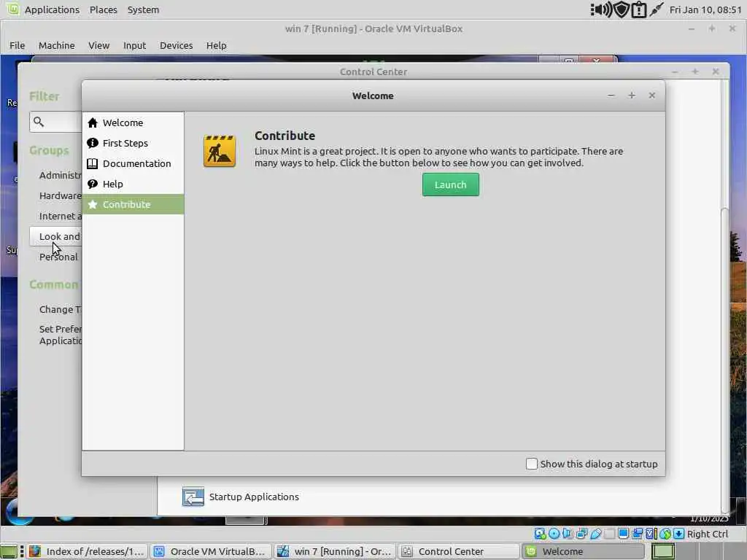Open the Places panel menu
This screenshot has width=747, height=560.
[104, 10]
